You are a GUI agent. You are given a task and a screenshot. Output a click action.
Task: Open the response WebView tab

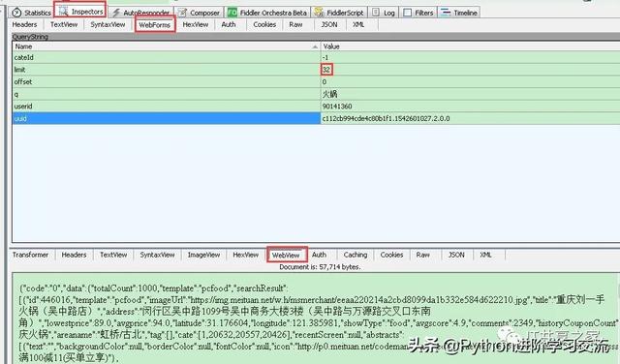[287, 255]
